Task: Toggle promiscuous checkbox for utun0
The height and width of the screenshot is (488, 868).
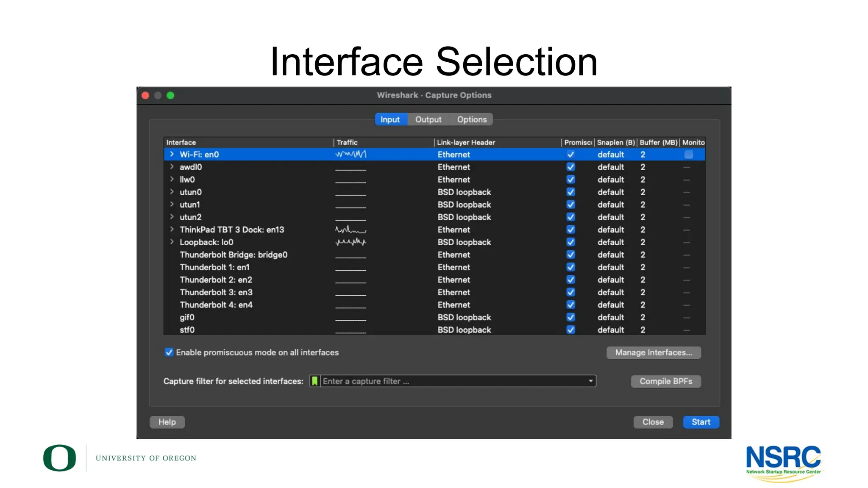Action: point(571,192)
